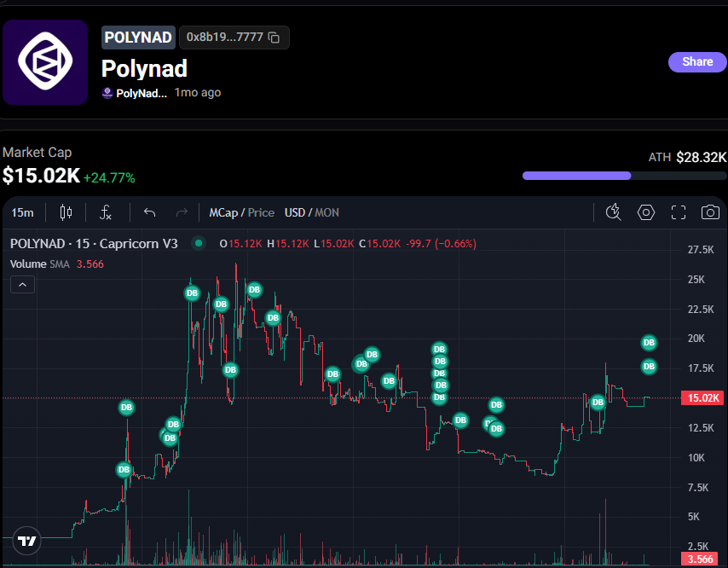Image resolution: width=728 pixels, height=568 pixels.
Task: Select MON as chart currency
Action: pos(326,212)
